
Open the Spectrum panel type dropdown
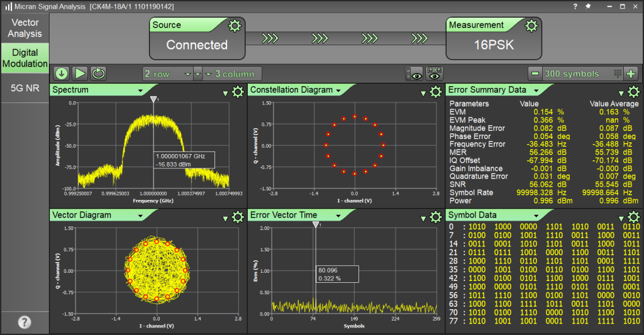point(139,91)
